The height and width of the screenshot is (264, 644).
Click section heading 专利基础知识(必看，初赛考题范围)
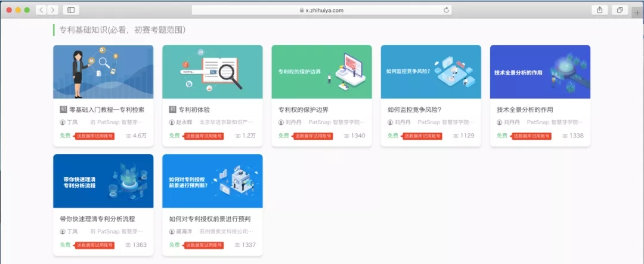coord(122,30)
